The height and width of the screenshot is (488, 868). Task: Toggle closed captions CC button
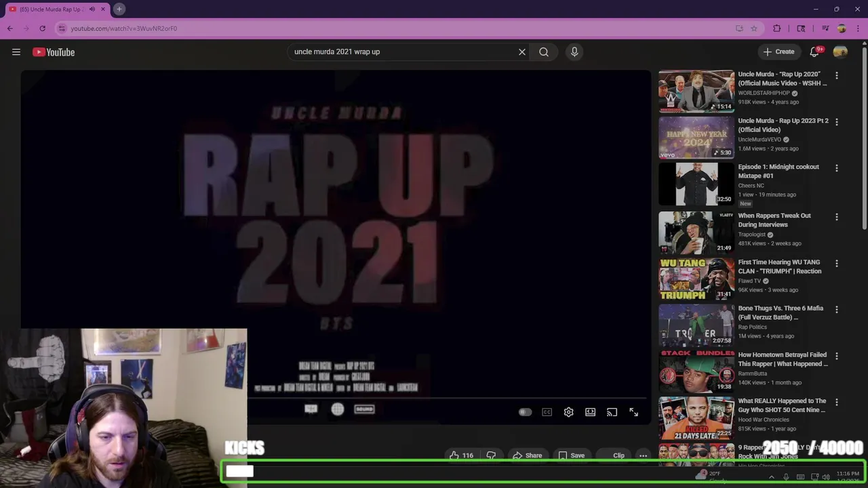point(547,412)
